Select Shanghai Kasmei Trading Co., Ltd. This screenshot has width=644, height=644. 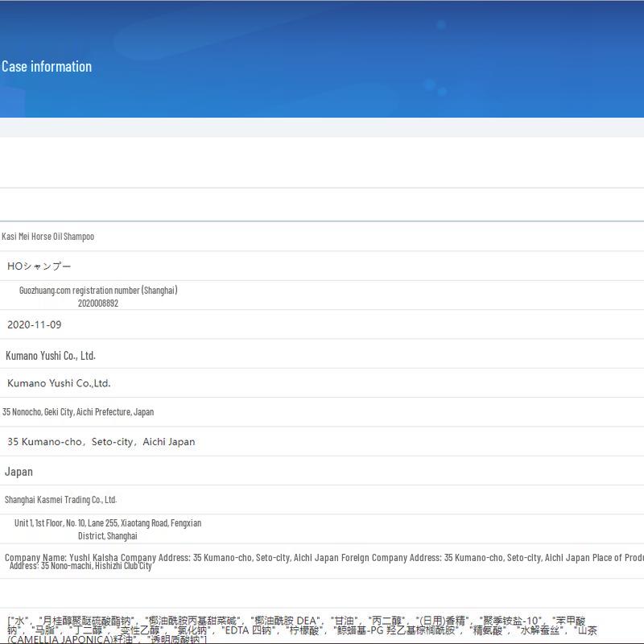pyautogui.click(x=61, y=500)
